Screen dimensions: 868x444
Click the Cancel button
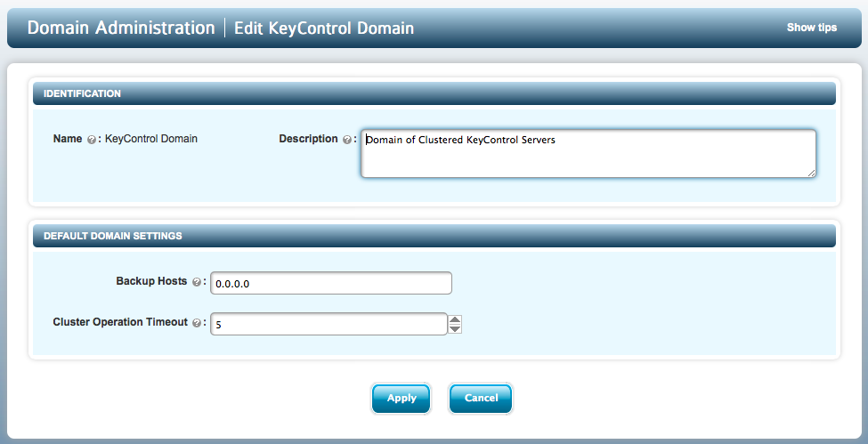click(481, 399)
